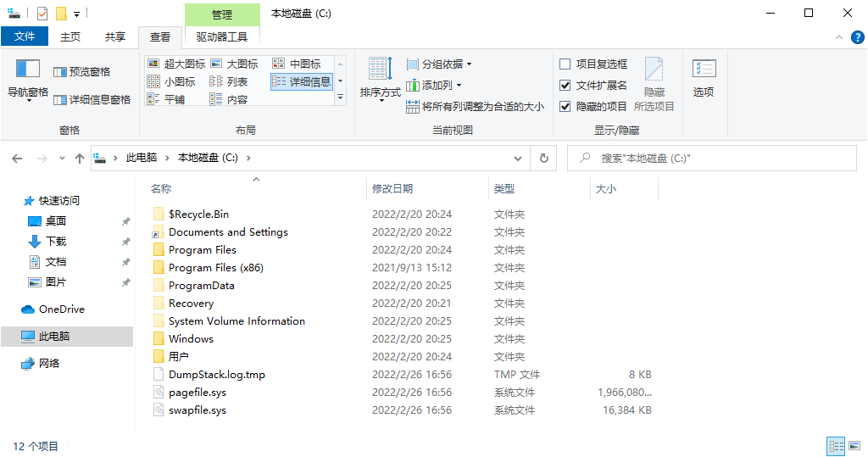
Task: Switch layout to 小图标
Action: click(171, 82)
